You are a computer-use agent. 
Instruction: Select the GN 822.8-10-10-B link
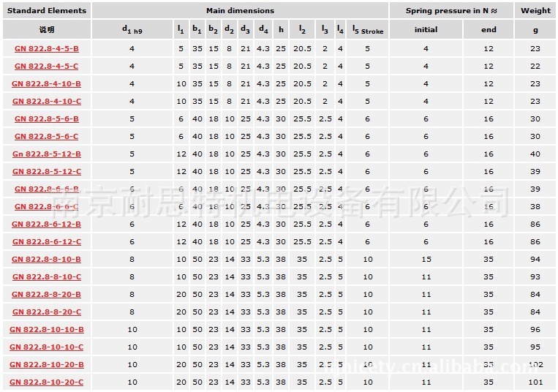(47, 329)
